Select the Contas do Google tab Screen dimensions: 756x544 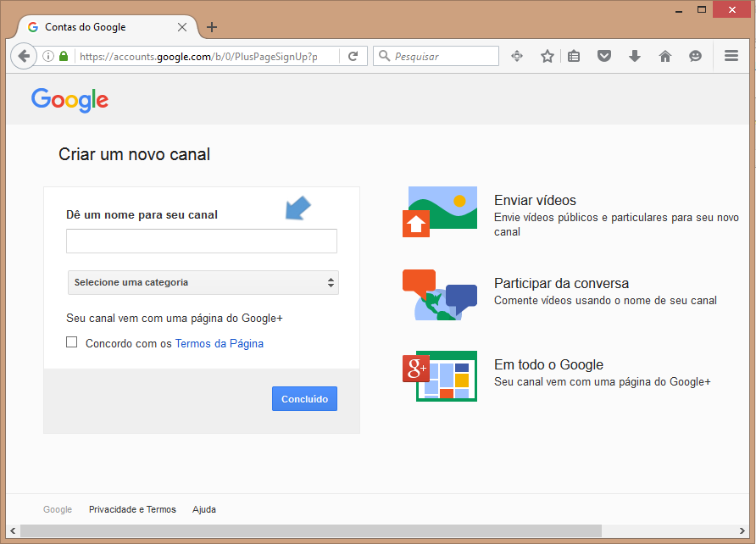[x=106, y=27]
